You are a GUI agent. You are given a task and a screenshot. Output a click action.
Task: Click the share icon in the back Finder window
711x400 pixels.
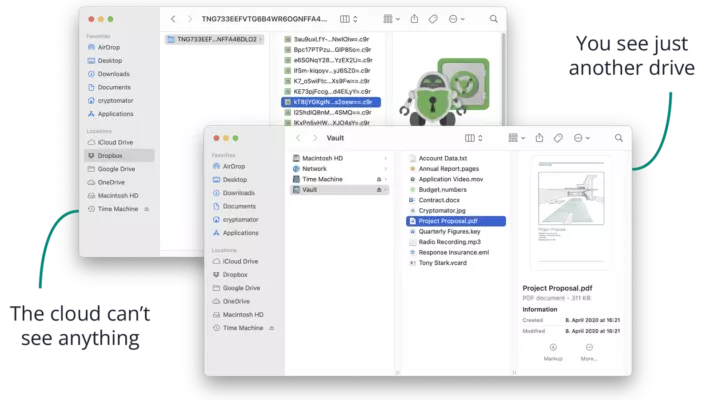[414, 19]
